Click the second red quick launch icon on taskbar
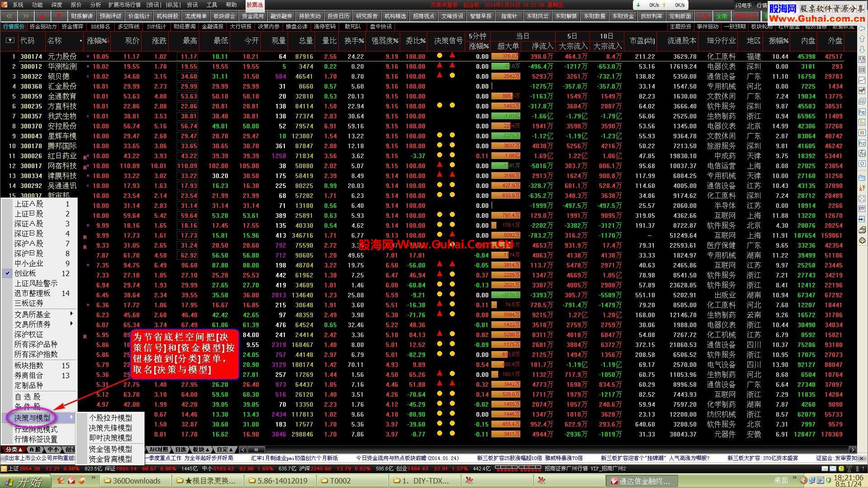 tap(71, 480)
